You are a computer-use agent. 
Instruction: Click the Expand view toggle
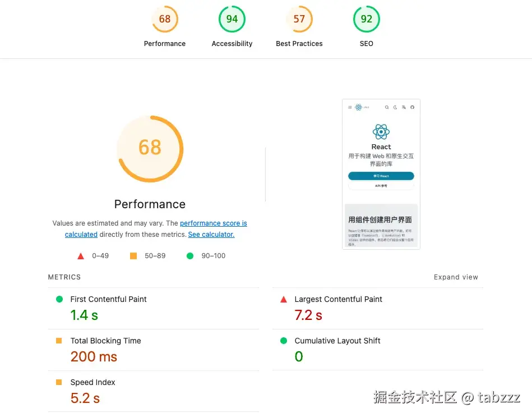pyautogui.click(x=456, y=277)
